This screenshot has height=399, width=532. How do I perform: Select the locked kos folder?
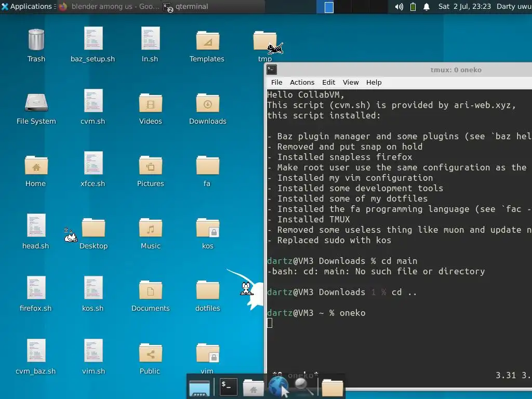click(x=207, y=228)
